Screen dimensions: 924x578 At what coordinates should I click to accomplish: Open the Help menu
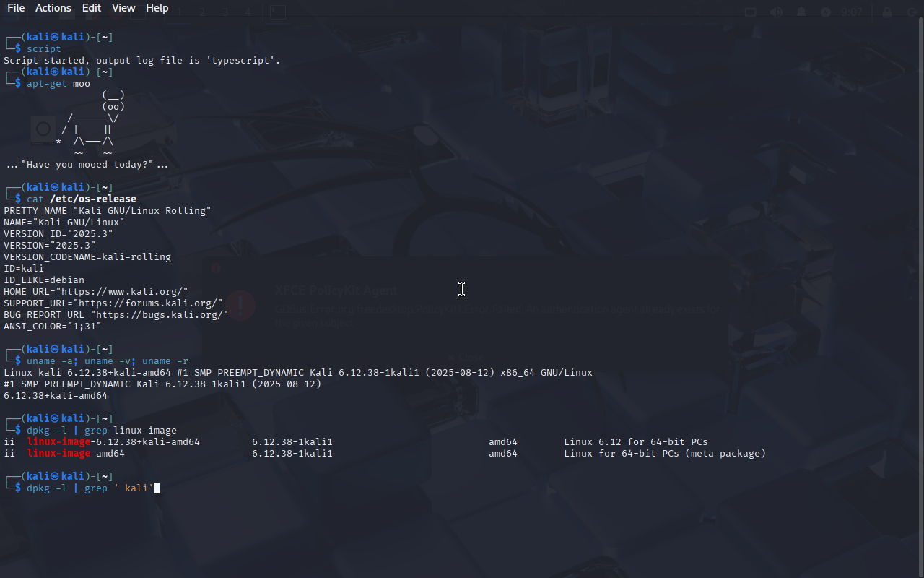point(157,8)
